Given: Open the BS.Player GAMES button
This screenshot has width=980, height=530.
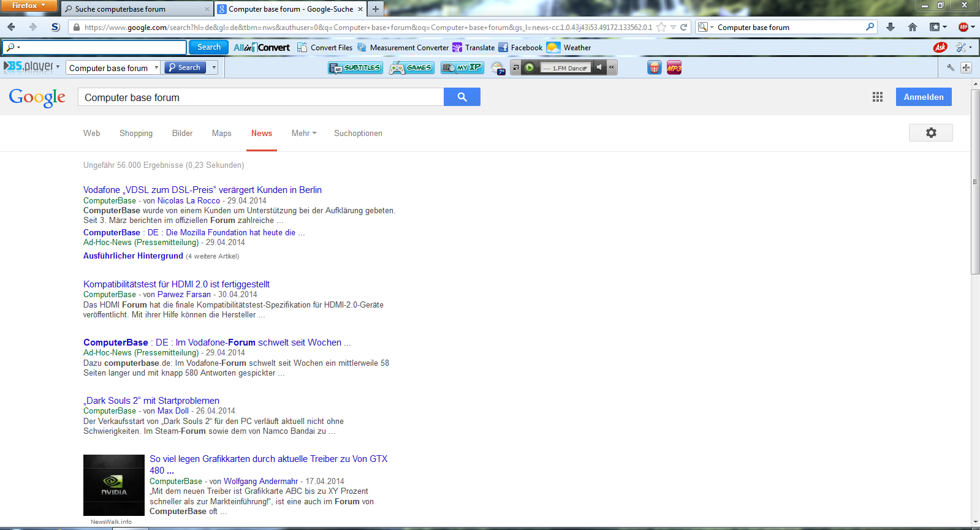Looking at the screenshot, I should pyautogui.click(x=412, y=68).
